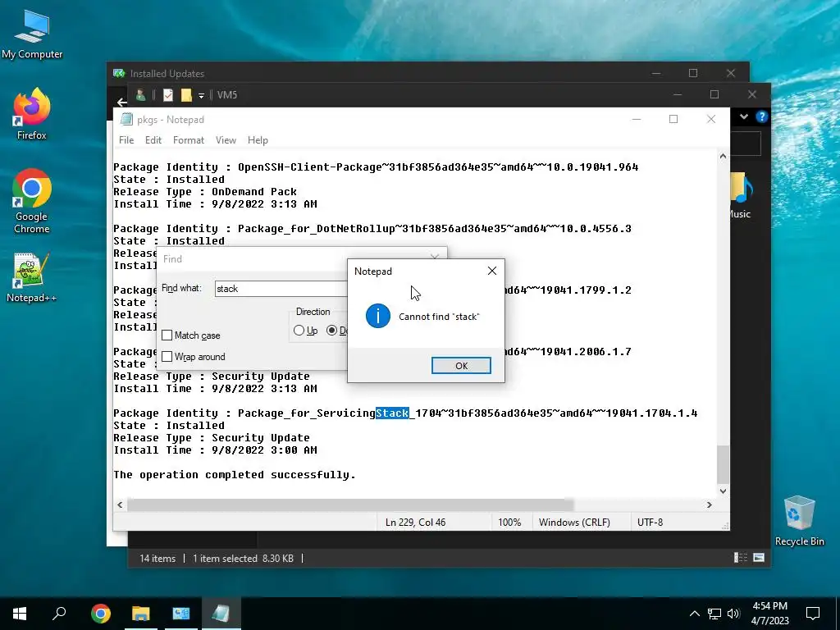
Task: Click the horizontal scrollbar thumb in Notepad
Action: click(350, 504)
